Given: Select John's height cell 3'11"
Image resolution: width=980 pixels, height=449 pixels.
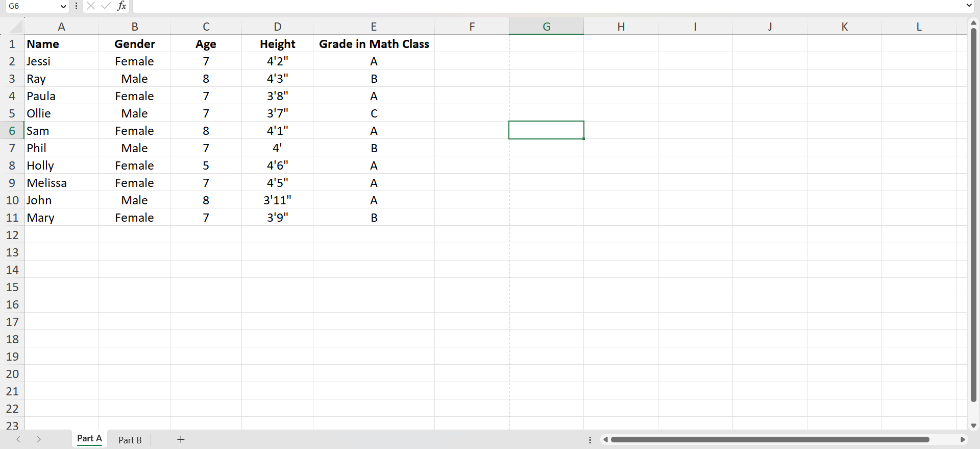Looking at the screenshot, I should pyautogui.click(x=277, y=200).
